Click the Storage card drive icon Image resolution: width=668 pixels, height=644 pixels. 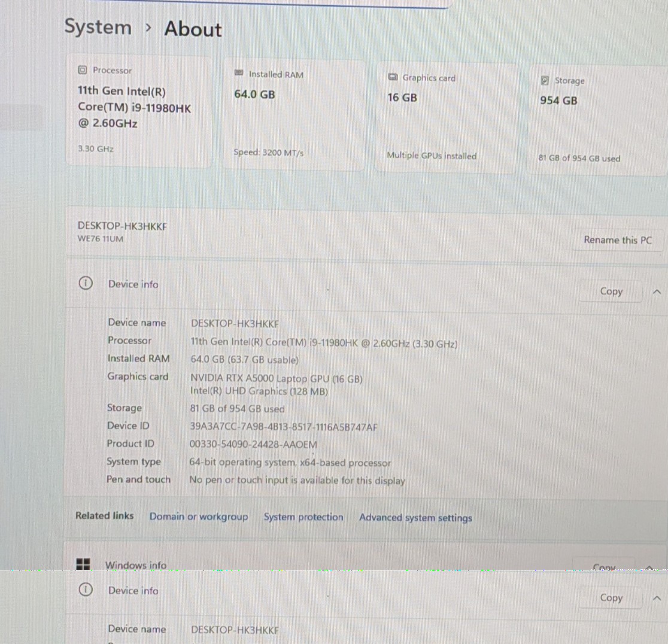tap(545, 80)
